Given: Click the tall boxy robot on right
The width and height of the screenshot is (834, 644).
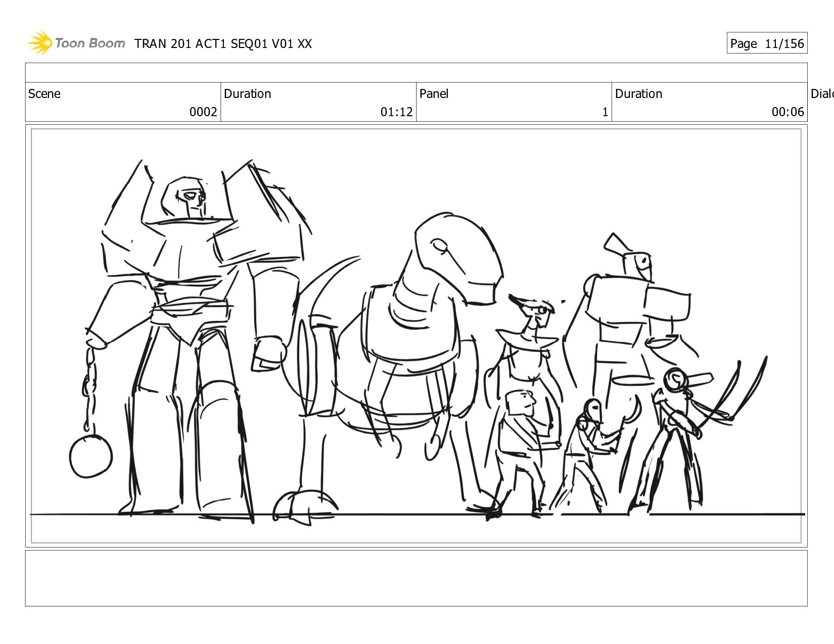Looking at the screenshot, I should pos(632,313).
